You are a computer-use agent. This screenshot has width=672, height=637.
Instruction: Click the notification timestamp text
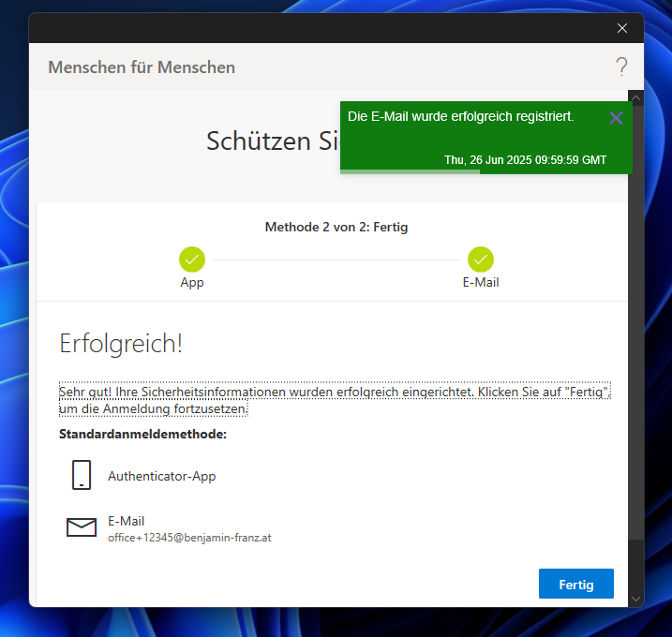[x=525, y=160]
